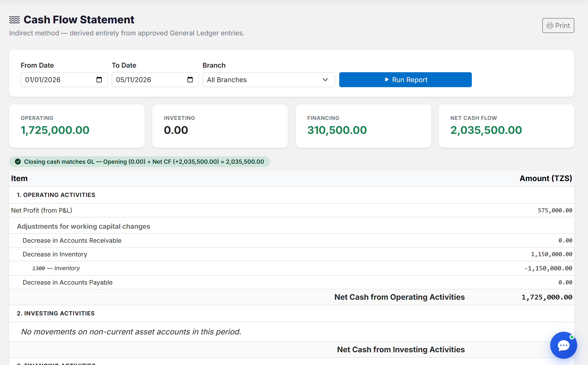Click the Print button

pos(558,26)
